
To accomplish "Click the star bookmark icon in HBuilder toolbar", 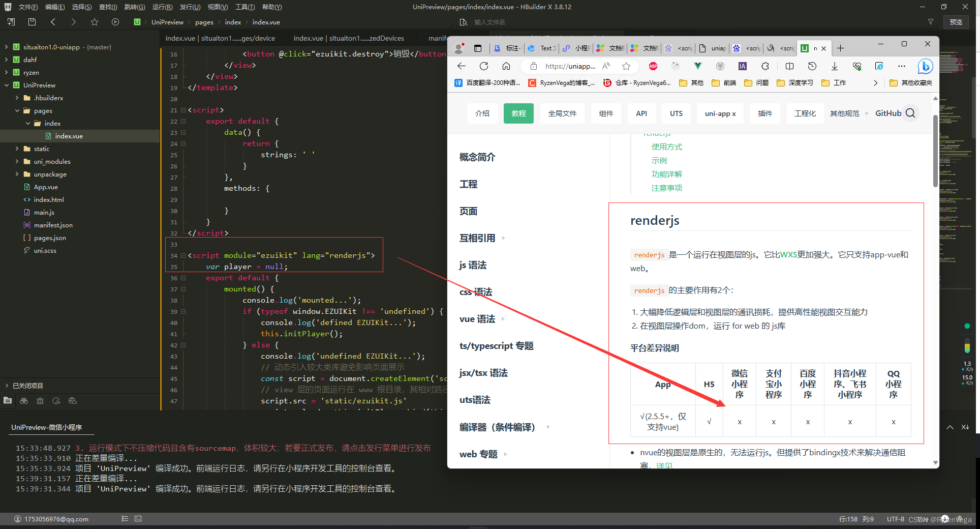I will pyautogui.click(x=95, y=22).
